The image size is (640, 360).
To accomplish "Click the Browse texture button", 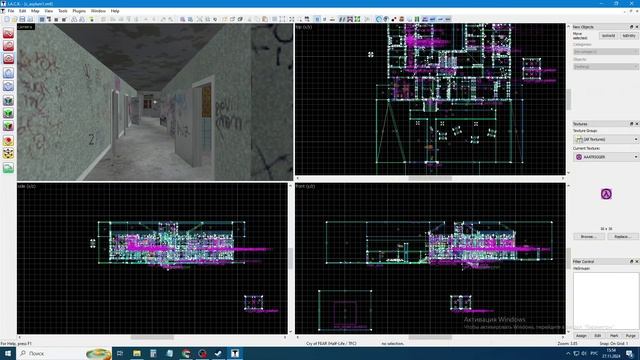I will pos(588,237).
